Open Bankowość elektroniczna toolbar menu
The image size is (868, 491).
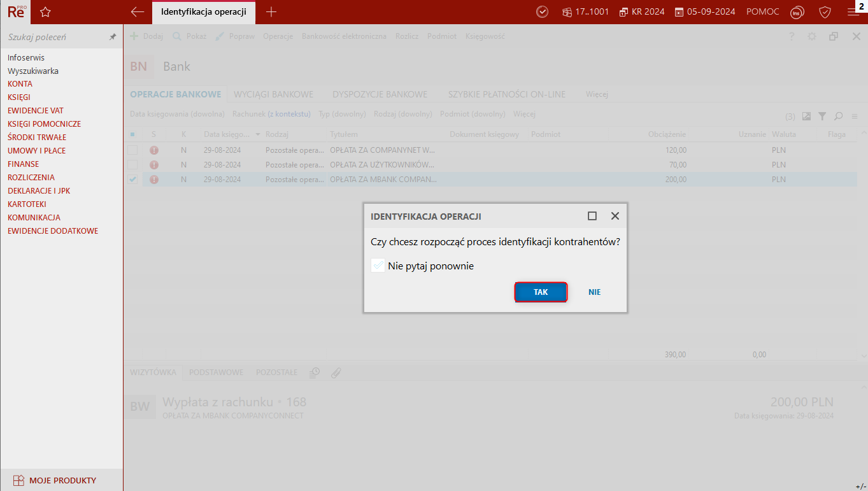[344, 36]
